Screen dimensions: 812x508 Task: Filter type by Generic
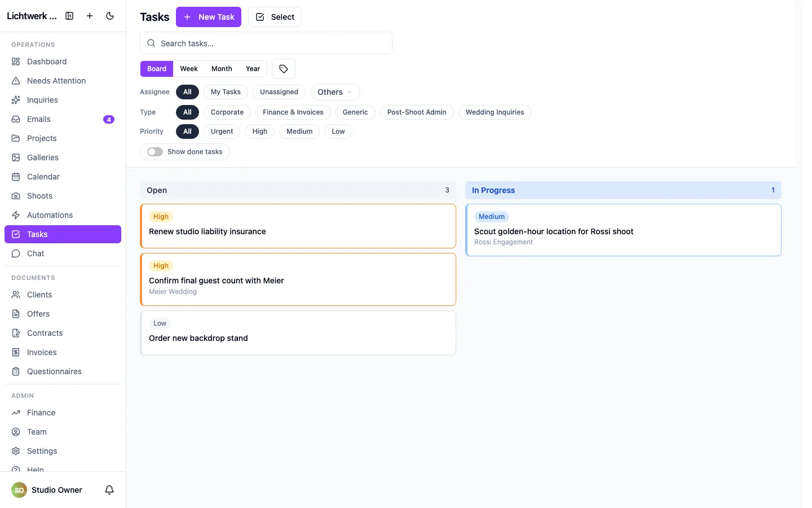355,112
